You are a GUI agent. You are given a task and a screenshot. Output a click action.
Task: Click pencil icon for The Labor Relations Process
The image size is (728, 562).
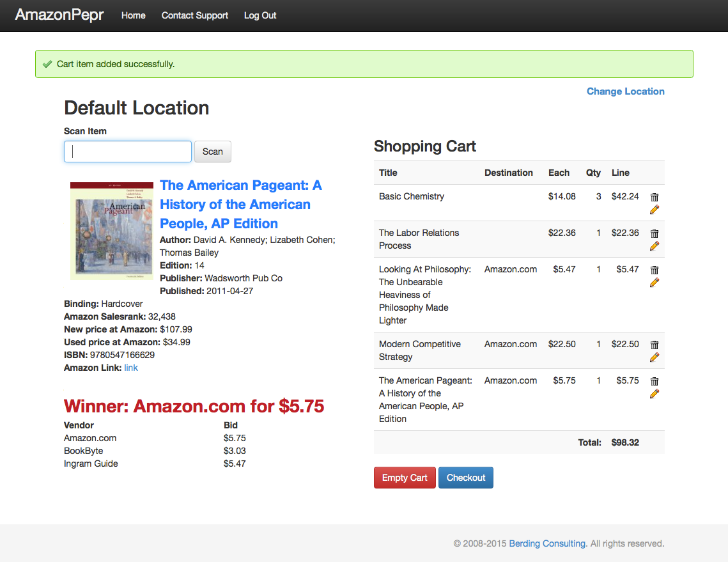coord(654,246)
